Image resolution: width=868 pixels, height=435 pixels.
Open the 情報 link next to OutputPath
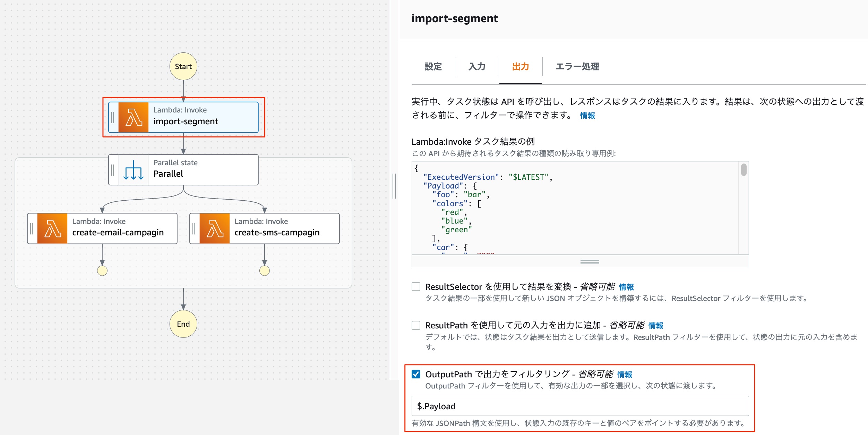(x=624, y=375)
